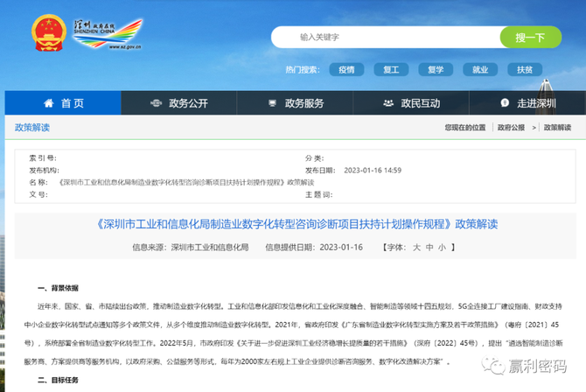This screenshot has width=586, height=392.
Task: Click the blue article title 政策解读 heading
Action: [x=297, y=224]
